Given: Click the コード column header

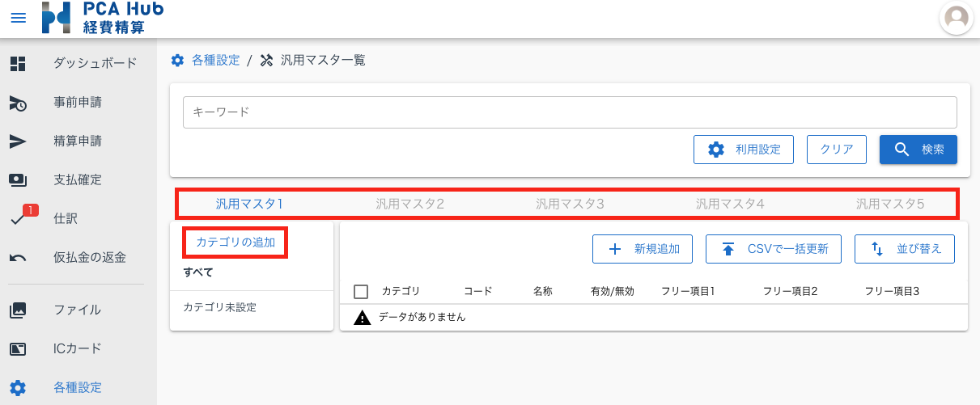Looking at the screenshot, I should (x=477, y=291).
